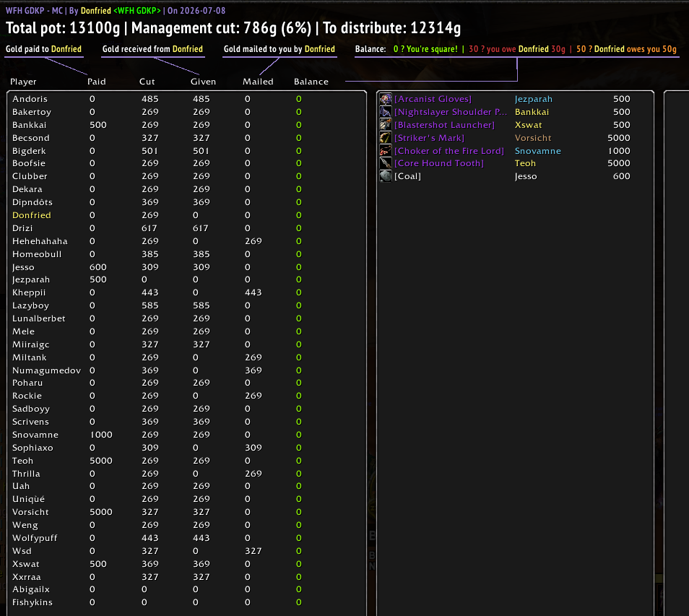The width and height of the screenshot is (689, 616).
Task: Select the yellow Donfried player name
Action: coord(32,215)
